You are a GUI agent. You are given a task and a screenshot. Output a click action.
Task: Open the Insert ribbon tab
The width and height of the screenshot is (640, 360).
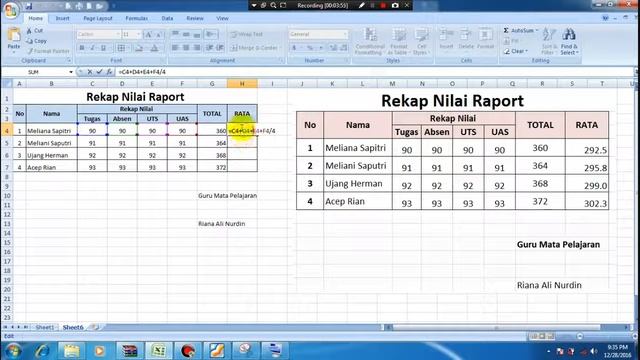(x=62, y=18)
